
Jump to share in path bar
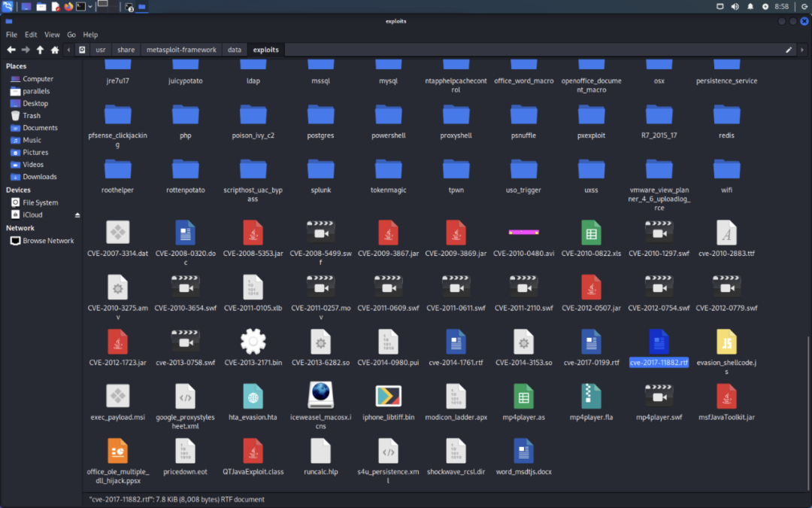126,50
